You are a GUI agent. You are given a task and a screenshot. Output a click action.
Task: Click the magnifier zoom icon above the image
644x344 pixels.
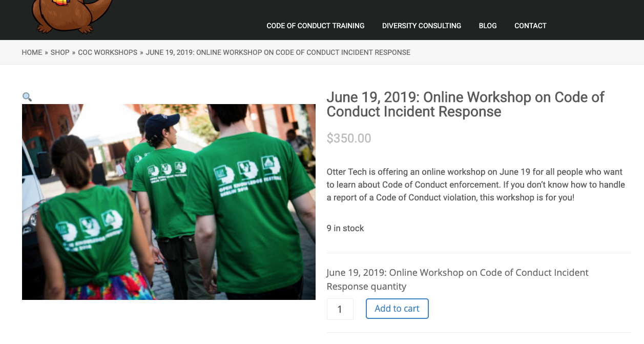pyautogui.click(x=27, y=96)
